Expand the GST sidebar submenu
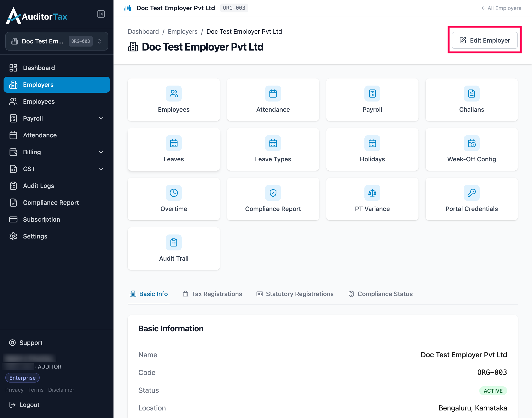This screenshot has width=532, height=418. pos(101,169)
